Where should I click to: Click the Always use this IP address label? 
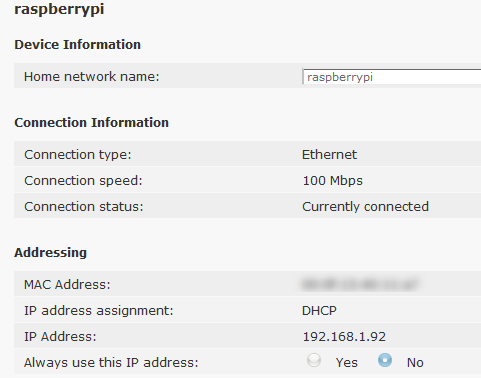click(x=111, y=362)
